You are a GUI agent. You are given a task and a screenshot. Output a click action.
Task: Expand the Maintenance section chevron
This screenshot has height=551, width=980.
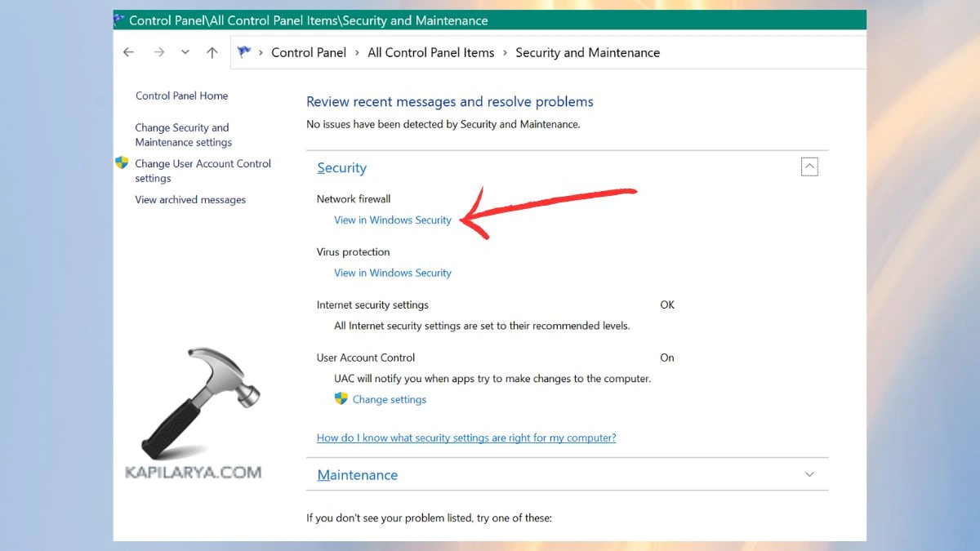pos(809,474)
